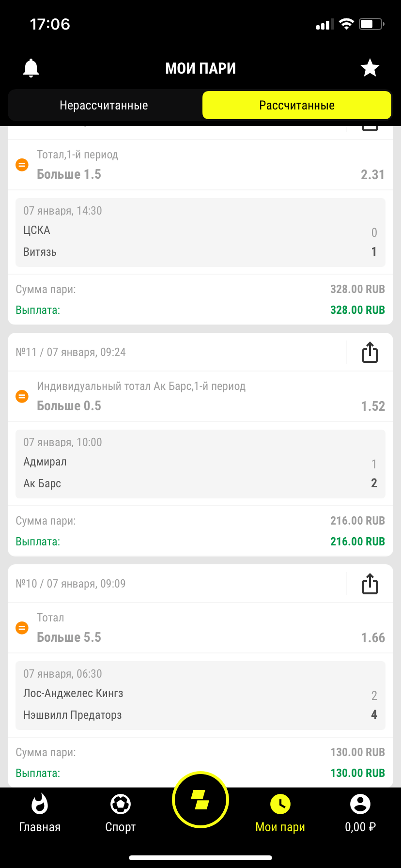Open notifications bell icon
The height and width of the screenshot is (868, 401).
[31, 68]
